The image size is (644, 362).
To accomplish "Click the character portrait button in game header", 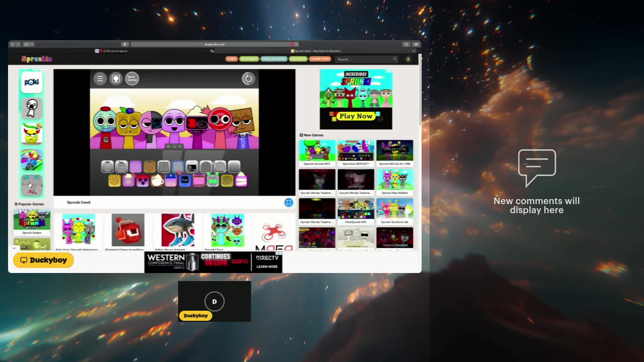I will 116,78.
